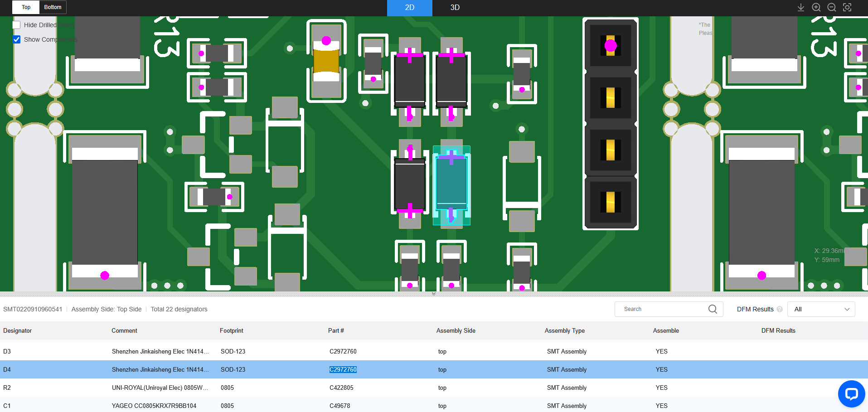Zoom in on the PCB view
Screen dimensions: 868x412
click(x=816, y=7)
